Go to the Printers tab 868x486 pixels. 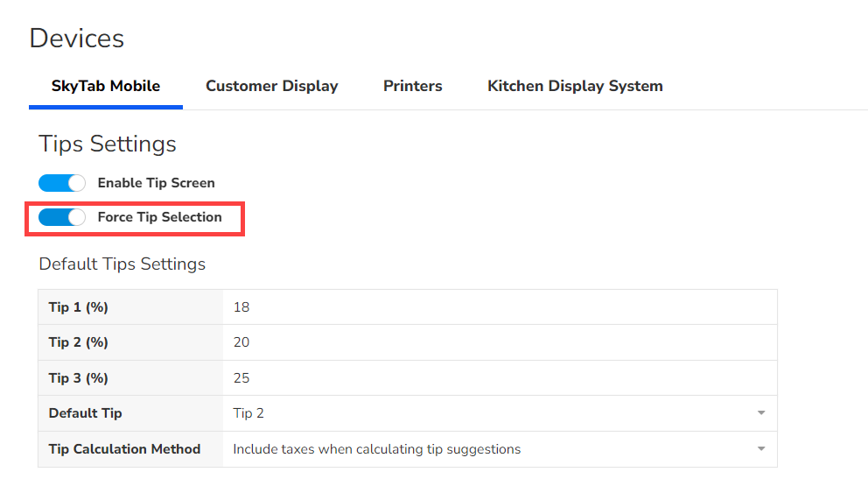click(x=412, y=86)
